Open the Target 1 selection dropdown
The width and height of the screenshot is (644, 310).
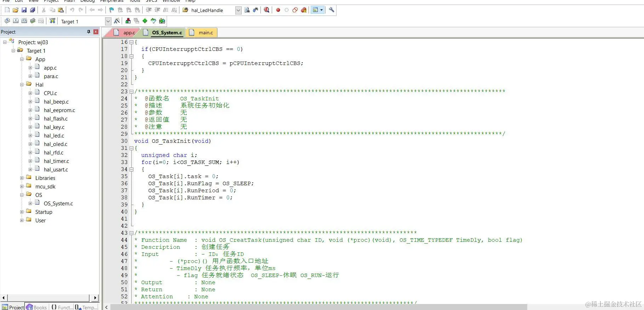point(108,22)
